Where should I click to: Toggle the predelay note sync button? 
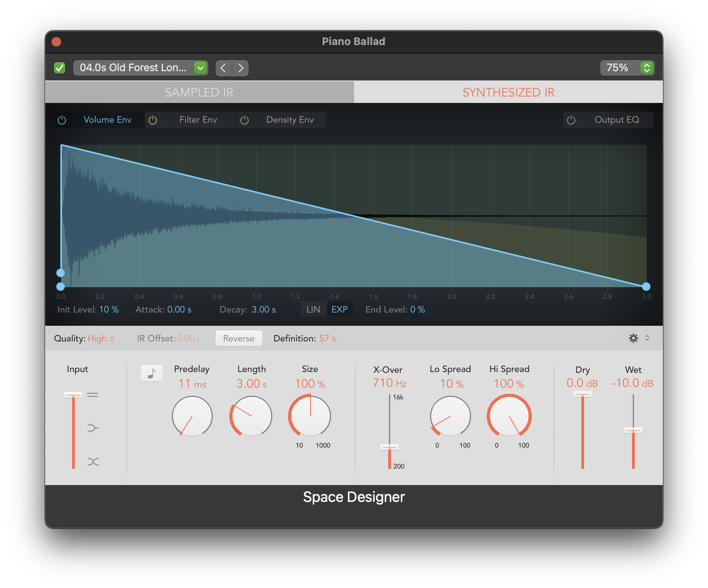coord(152,373)
